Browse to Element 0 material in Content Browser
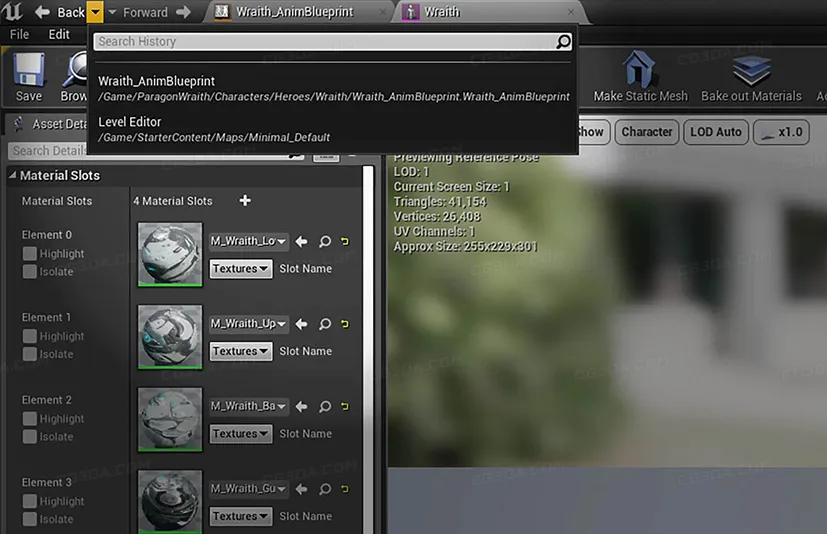This screenshot has height=534, width=827. tap(325, 241)
